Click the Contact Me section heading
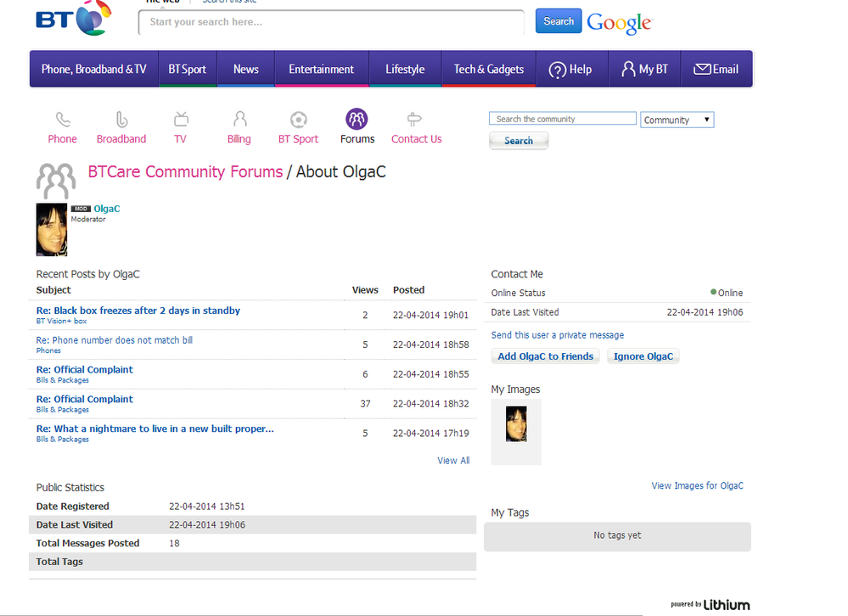This screenshot has height=616, width=848. tap(516, 274)
